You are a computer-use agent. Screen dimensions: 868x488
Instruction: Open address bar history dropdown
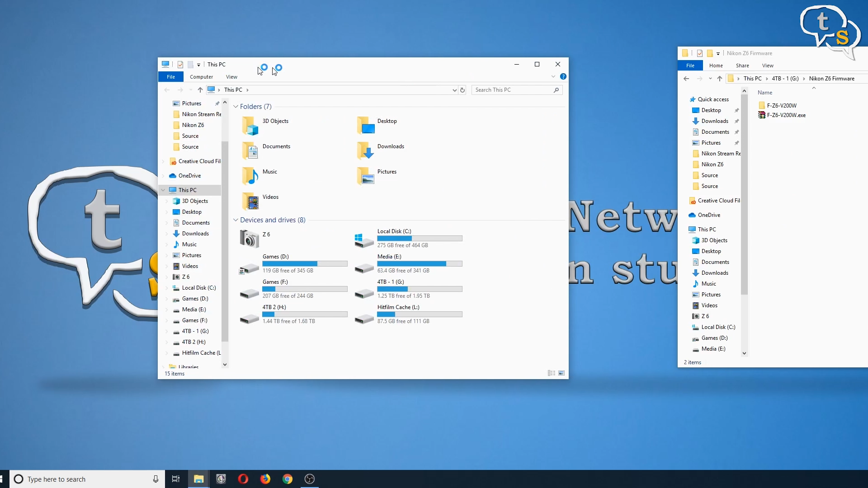click(454, 90)
